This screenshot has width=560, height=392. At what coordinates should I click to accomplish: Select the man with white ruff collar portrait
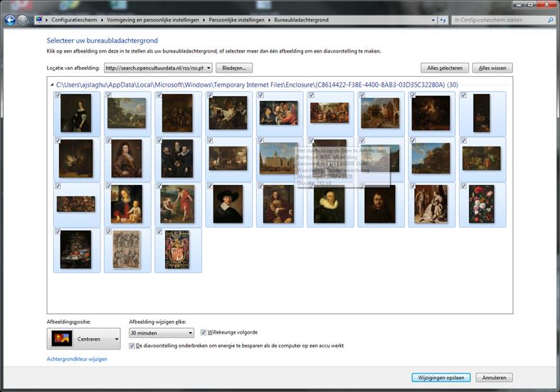pyautogui.click(x=329, y=204)
